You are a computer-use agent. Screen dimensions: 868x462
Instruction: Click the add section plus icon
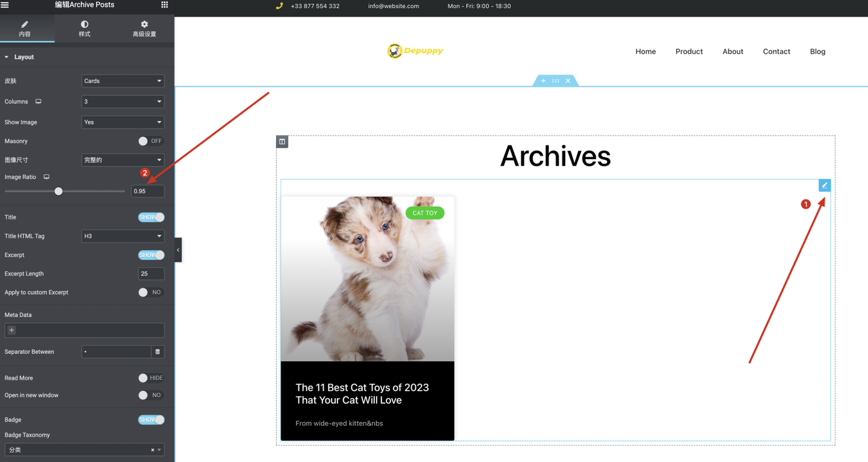[x=543, y=81]
